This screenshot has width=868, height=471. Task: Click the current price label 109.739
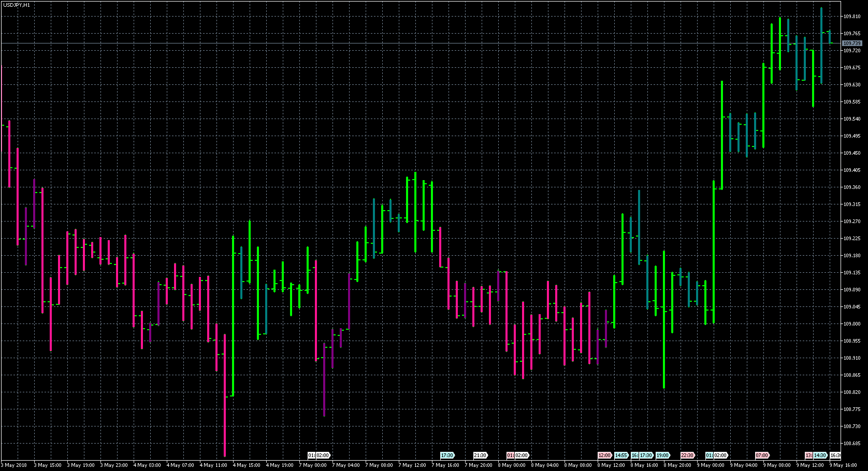pos(852,43)
